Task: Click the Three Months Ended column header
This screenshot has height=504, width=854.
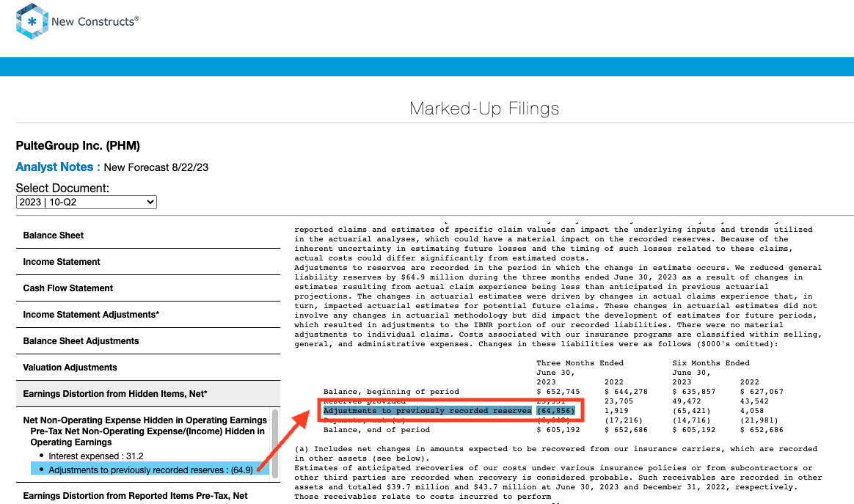Action: 580,363
